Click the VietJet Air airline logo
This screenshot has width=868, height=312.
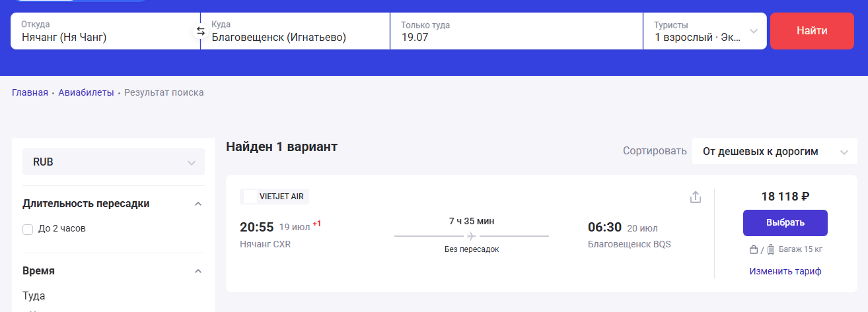point(250,197)
